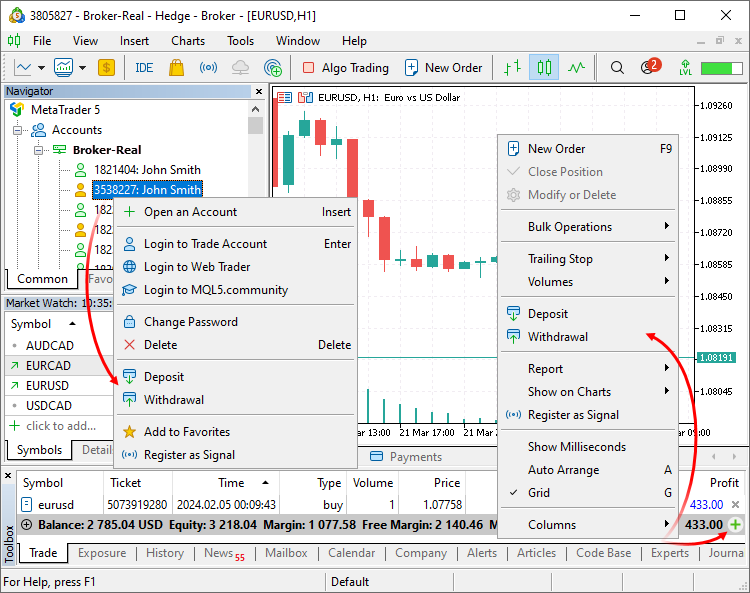Open the Charts menu
The width and height of the screenshot is (750, 593).
188,41
